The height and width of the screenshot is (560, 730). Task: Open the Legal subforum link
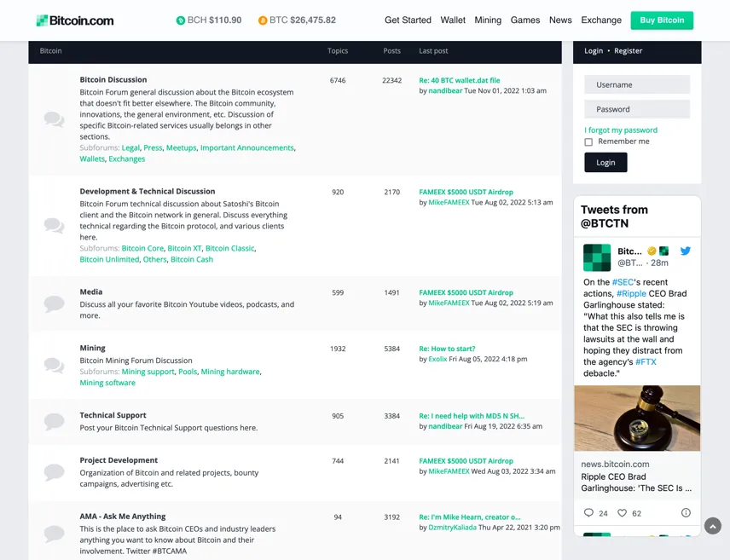point(130,147)
